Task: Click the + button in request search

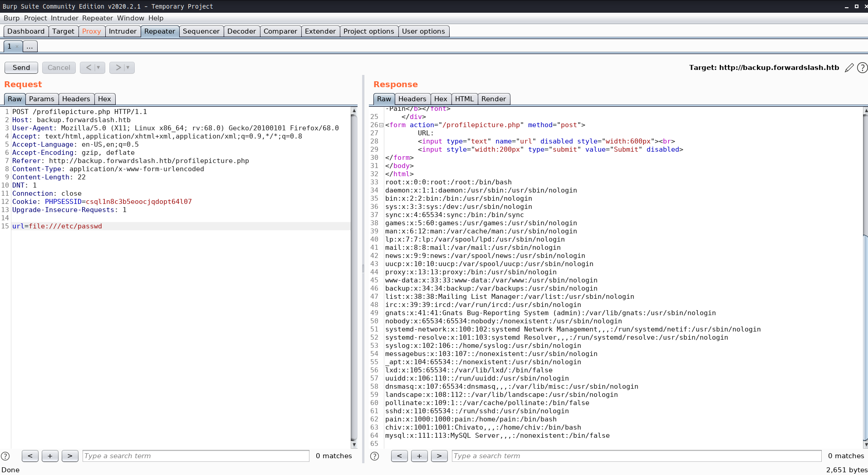Action: pyautogui.click(x=50, y=456)
